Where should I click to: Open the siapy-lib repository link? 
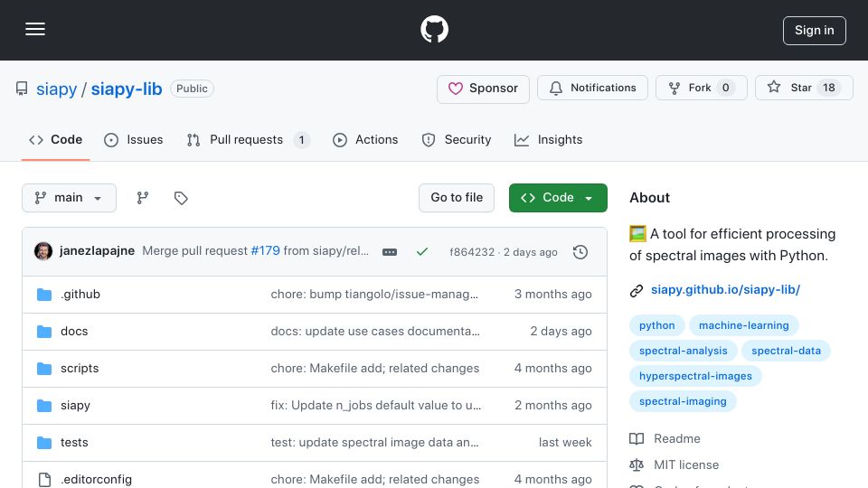(127, 89)
